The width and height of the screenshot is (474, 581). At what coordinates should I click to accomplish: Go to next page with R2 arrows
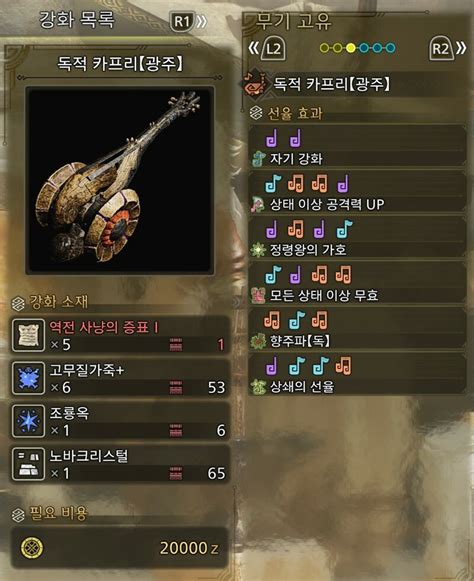pos(448,48)
